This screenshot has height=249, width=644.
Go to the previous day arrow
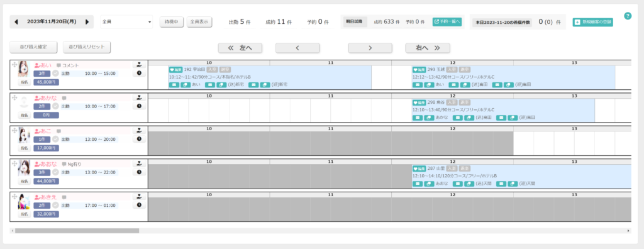pos(16,22)
